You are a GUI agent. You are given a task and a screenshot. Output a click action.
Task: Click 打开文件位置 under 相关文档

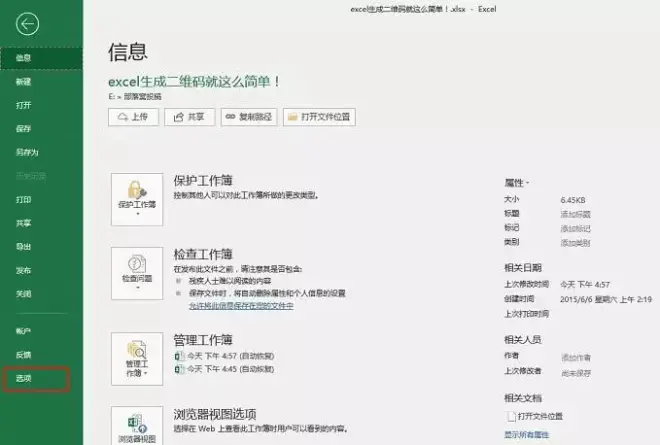point(535,416)
